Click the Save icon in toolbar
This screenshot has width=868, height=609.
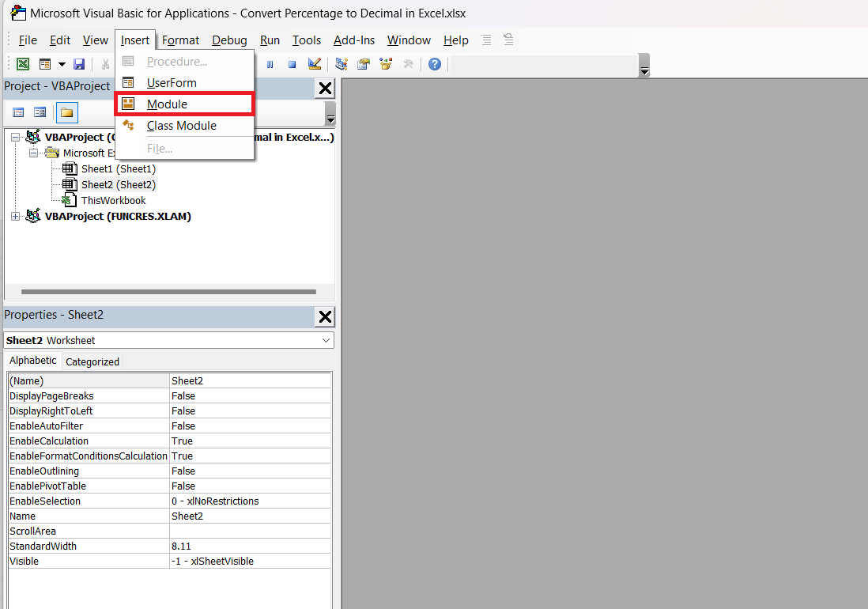point(79,64)
